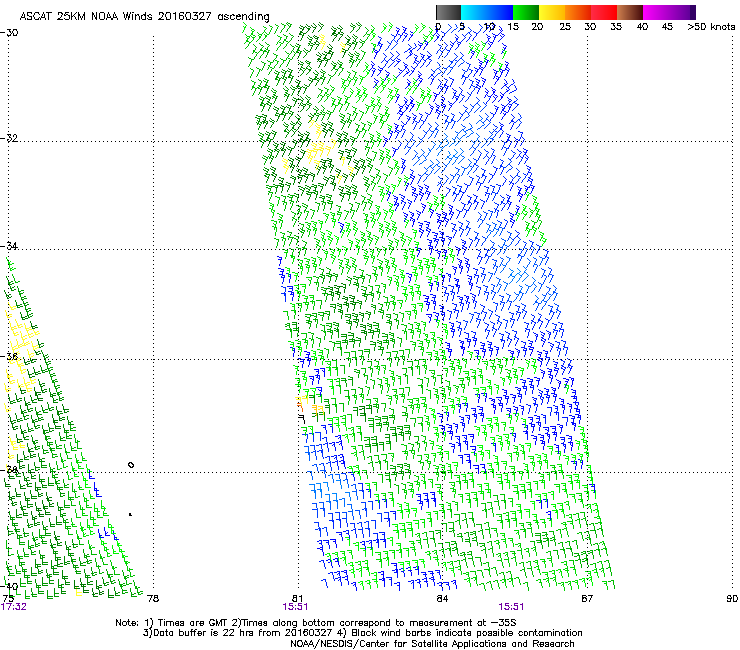This screenshot has height=650, width=740.
Task: Click the '20' legend scale label
Action: pyautogui.click(x=537, y=27)
